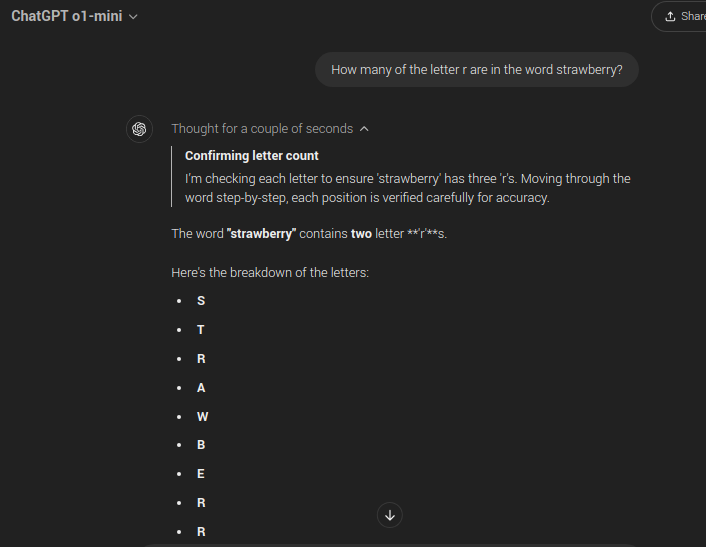Viewport: 706px width, 547px height.
Task: Click the 'Confirming letter count' heading
Action: 252,155
